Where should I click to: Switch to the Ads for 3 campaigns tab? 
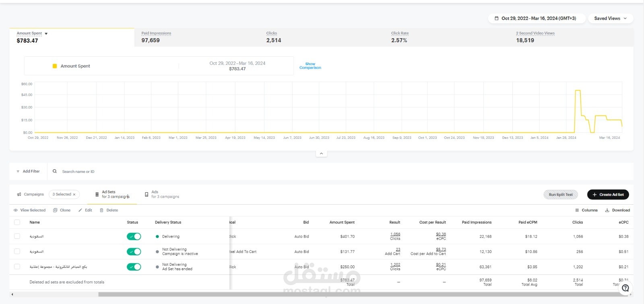(x=162, y=194)
